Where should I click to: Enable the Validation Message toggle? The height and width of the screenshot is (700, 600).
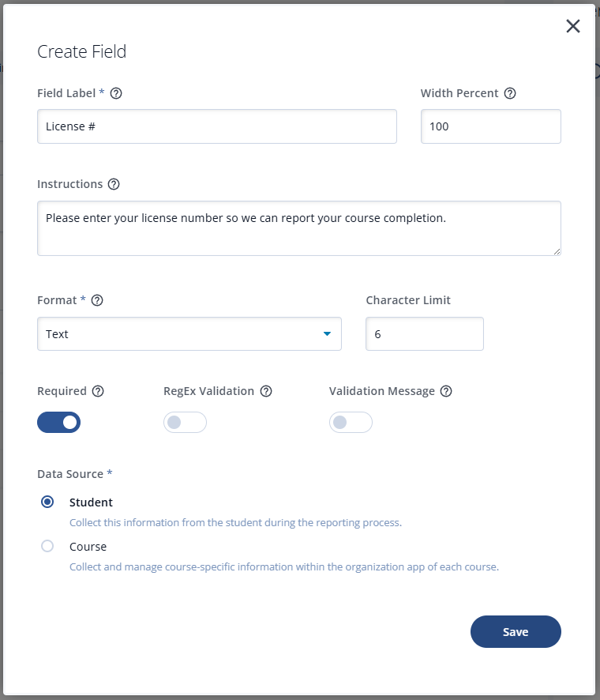pos(351,423)
